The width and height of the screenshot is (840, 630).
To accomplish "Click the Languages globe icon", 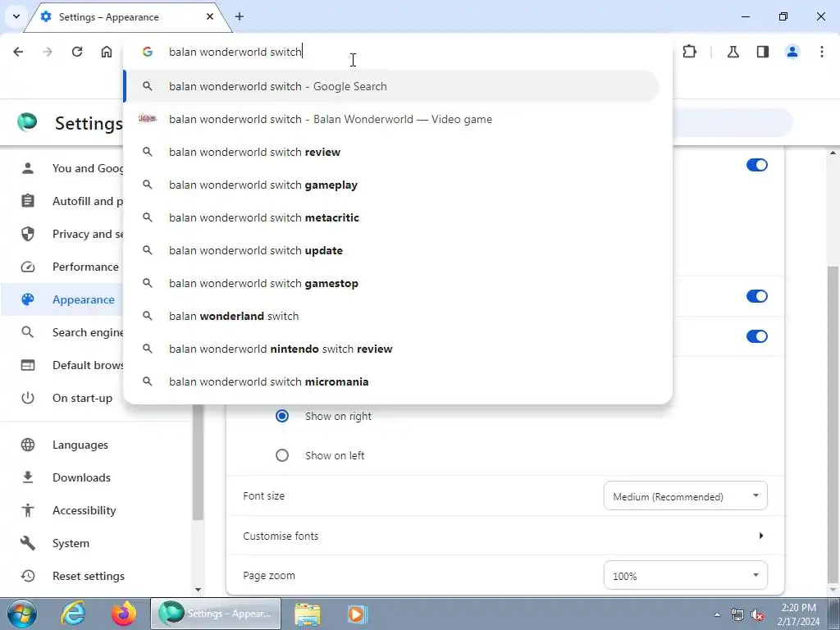I will (x=28, y=445).
